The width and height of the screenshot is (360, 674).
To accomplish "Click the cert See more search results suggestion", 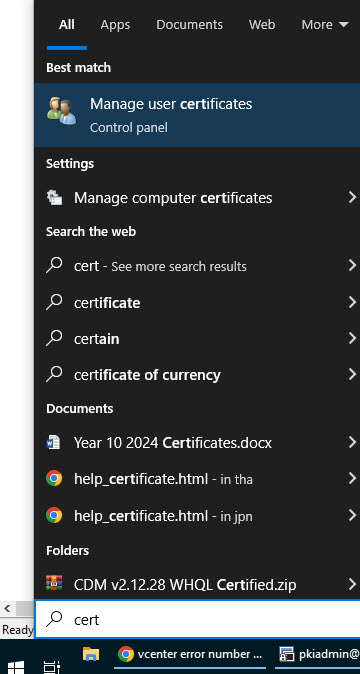I will point(197,266).
